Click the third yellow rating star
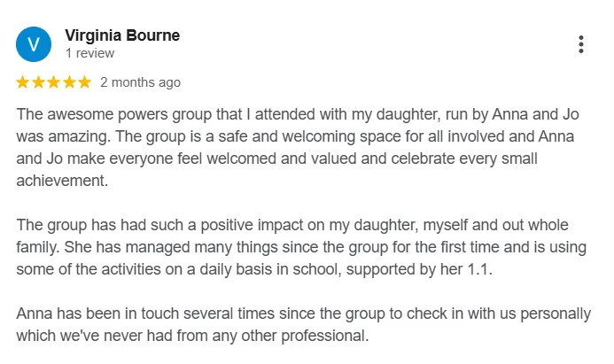Image resolution: width=614 pixels, height=364 pixels. (53, 82)
